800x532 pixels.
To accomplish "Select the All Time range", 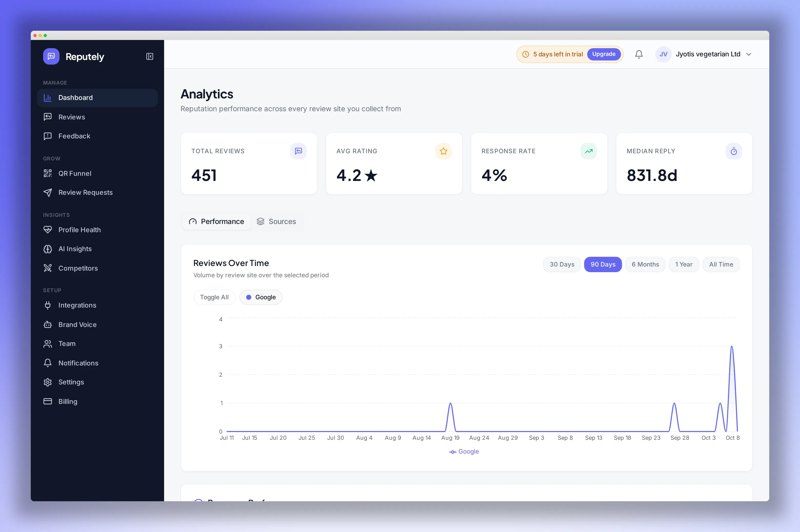I will [721, 264].
